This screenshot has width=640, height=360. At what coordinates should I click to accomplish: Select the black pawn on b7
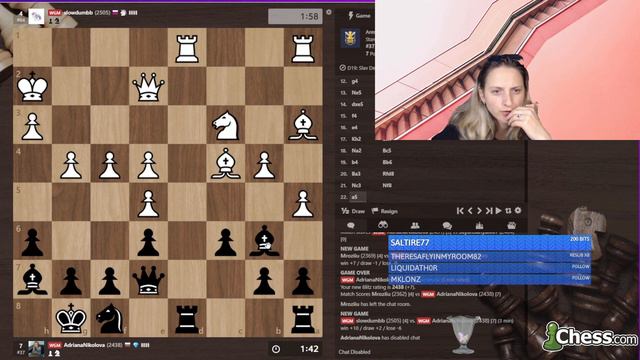click(264, 281)
